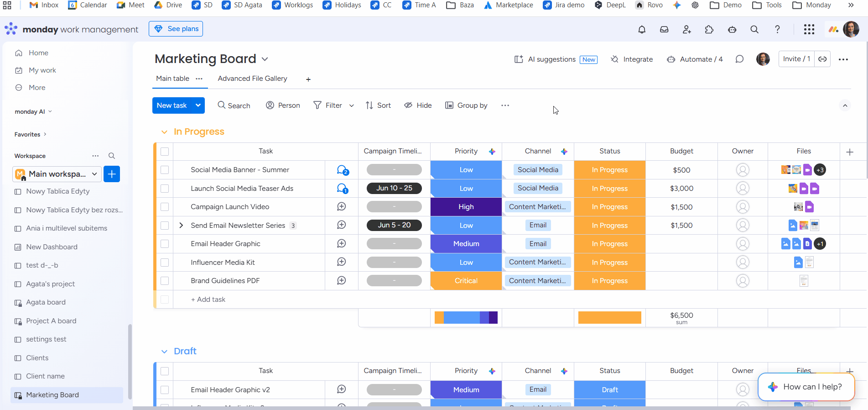Open the nine-dot products switcher
The height and width of the screenshot is (410, 868).
(809, 30)
